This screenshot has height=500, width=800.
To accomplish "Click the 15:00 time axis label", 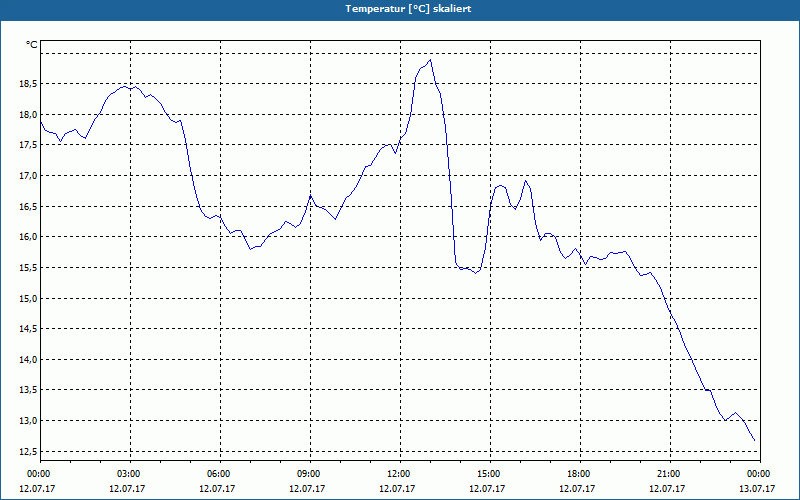I will click(490, 474).
